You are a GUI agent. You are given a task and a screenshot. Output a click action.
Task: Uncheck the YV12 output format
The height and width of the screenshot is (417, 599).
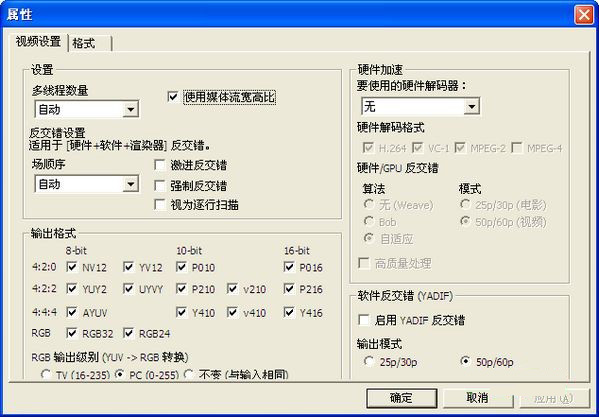coord(128,267)
